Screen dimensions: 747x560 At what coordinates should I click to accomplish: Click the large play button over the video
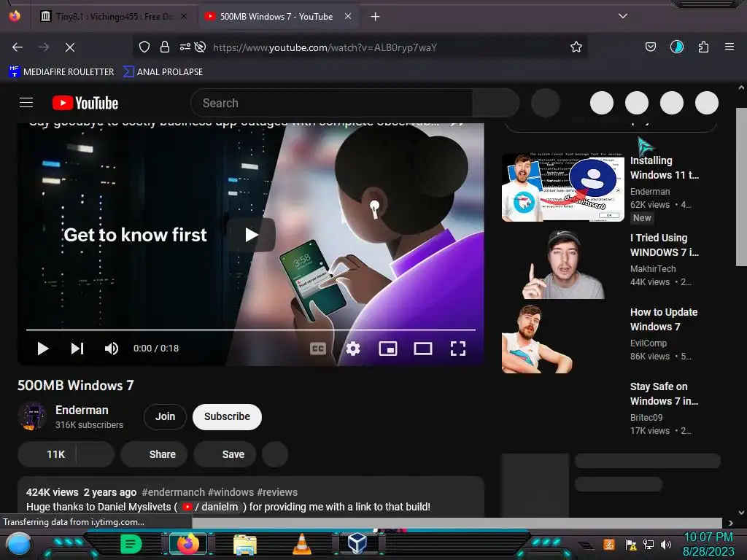[251, 234]
